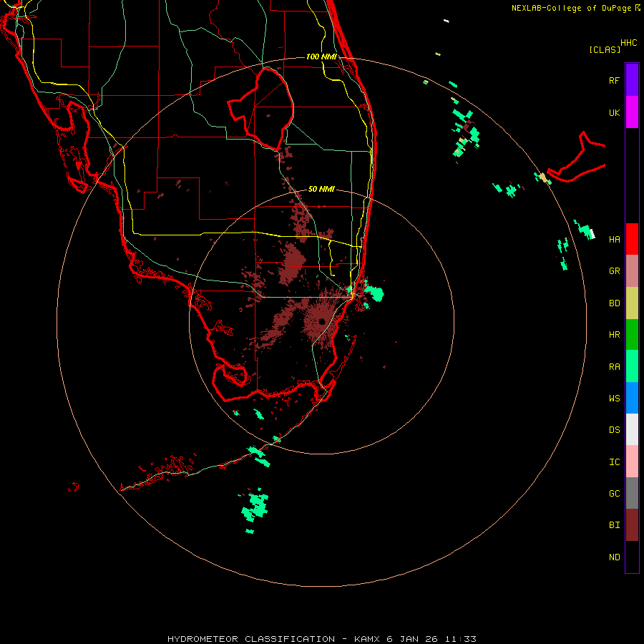Screen dimensions: 644x644
Task: Click the GC gray legend swatch
Action: click(632, 493)
